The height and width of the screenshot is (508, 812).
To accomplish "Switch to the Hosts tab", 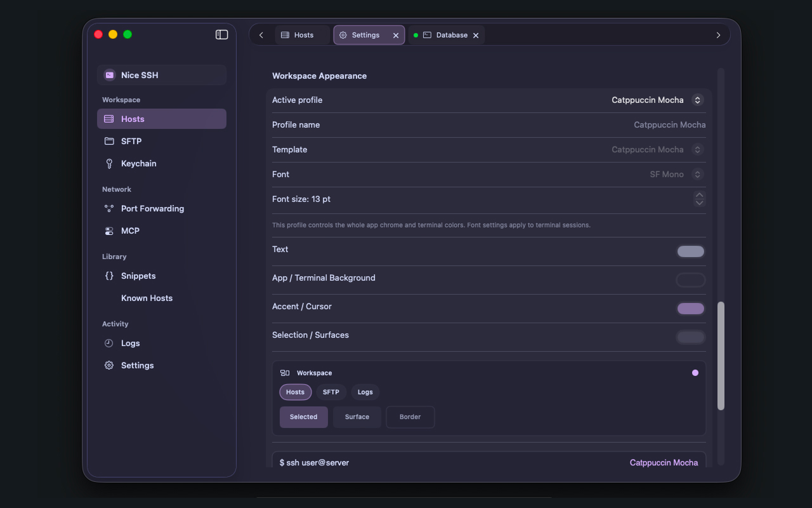I will coord(302,35).
